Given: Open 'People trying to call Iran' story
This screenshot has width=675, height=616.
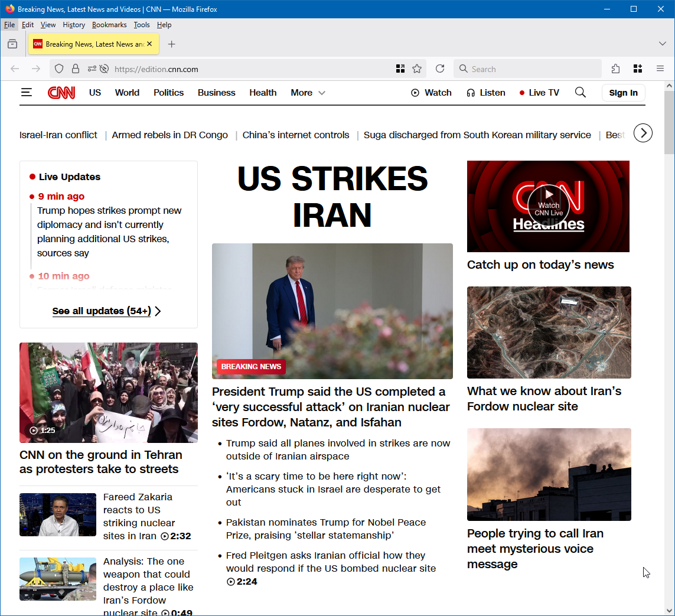Looking at the screenshot, I should pos(535,549).
